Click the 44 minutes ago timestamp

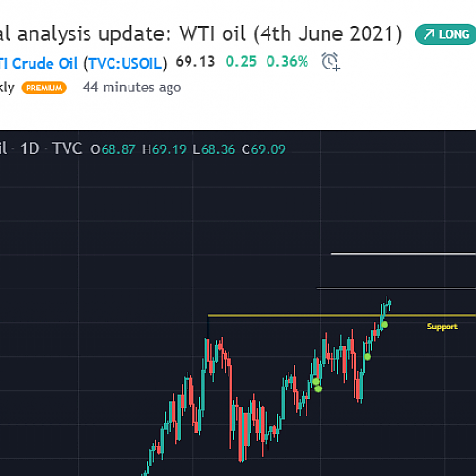131,88
